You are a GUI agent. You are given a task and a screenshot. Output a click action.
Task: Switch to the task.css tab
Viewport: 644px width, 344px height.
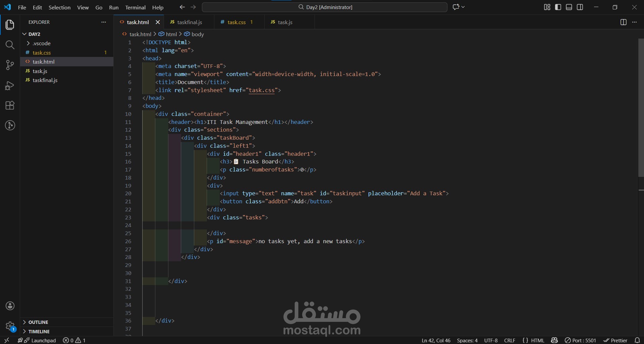tap(239, 22)
